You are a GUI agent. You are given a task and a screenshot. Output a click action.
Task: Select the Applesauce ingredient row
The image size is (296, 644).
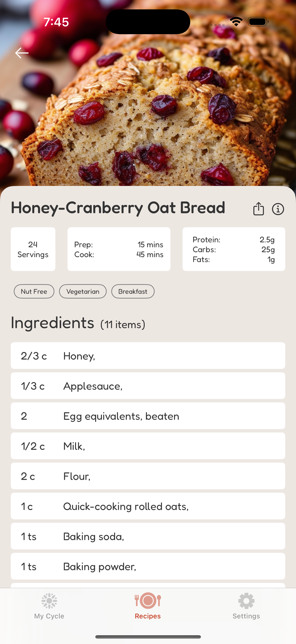(x=148, y=386)
